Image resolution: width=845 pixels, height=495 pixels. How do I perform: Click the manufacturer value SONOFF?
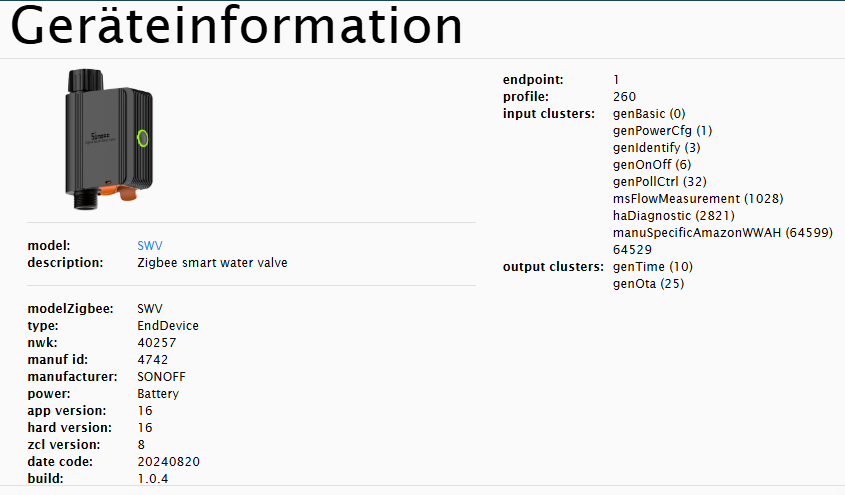[x=162, y=377]
